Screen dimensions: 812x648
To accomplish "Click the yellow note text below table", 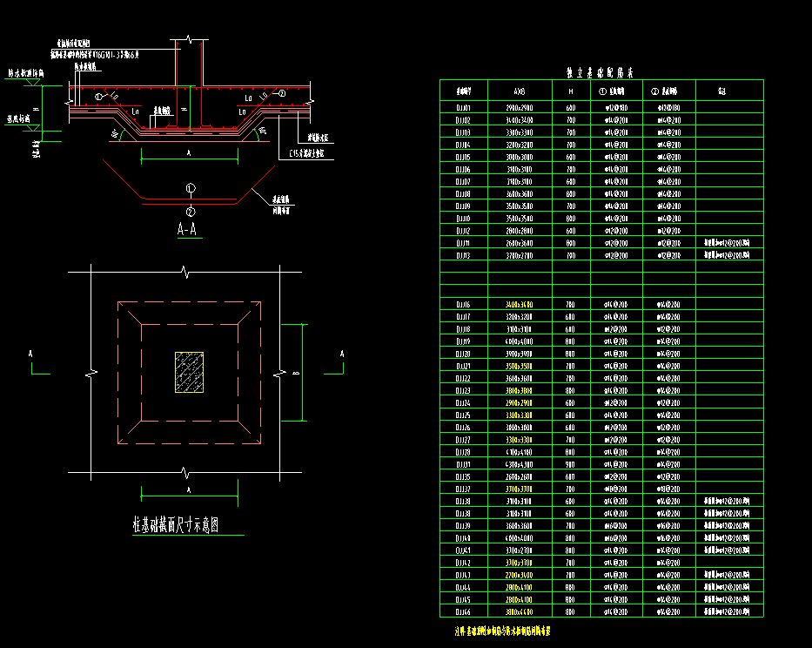I will coord(502,630).
